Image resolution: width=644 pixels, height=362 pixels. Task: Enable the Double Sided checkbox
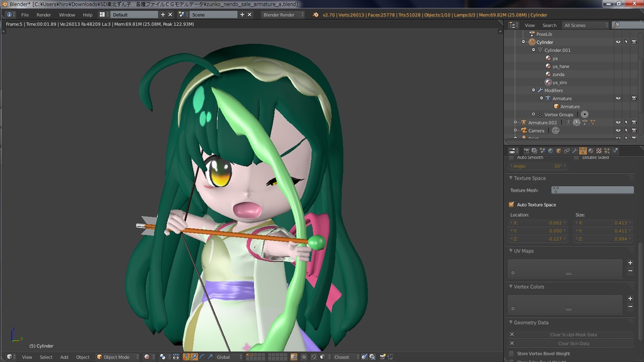click(576, 157)
